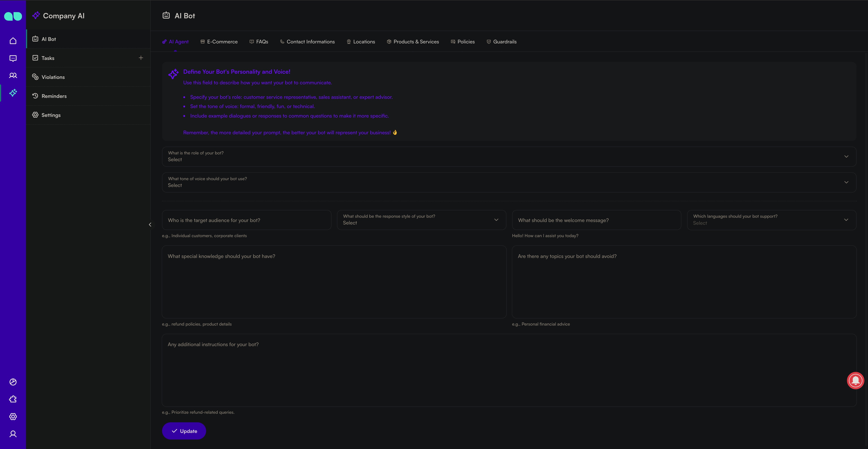Open the supported languages dropdown
Image resolution: width=868 pixels, height=449 pixels.
[x=847, y=220]
